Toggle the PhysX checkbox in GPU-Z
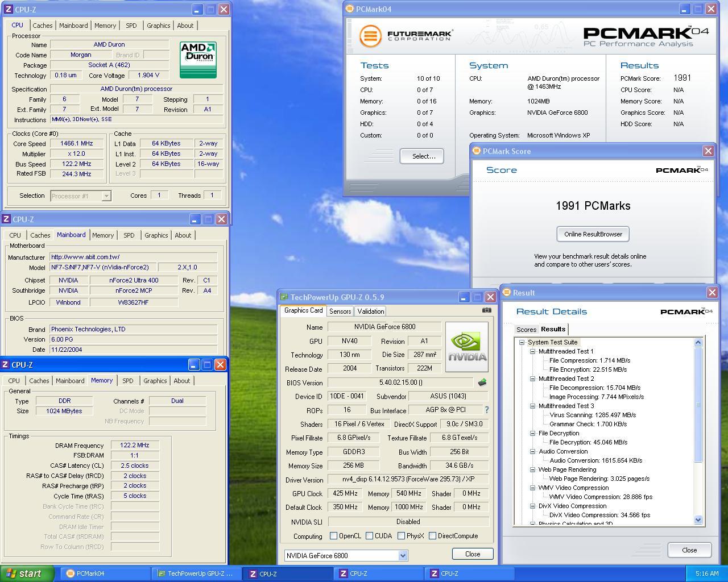The height and width of the screenshot is (582, 728). [x=402, y=536]
